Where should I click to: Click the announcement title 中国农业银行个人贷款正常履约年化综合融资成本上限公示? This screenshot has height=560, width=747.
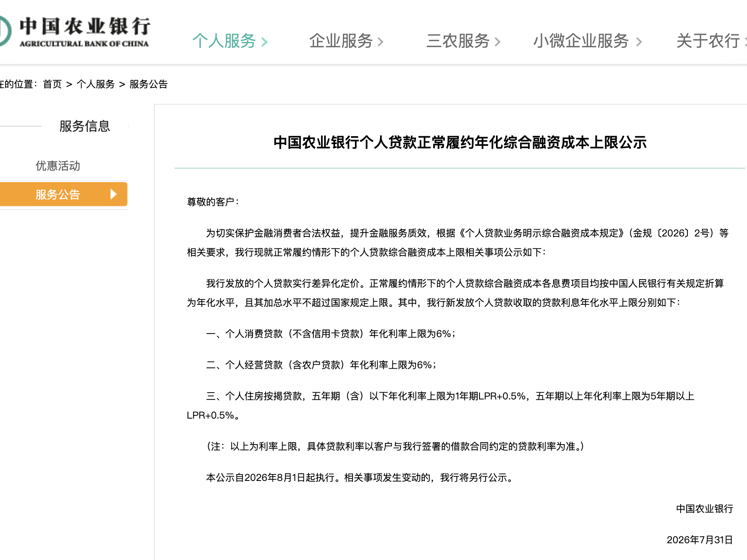click(x=460, y=143)
